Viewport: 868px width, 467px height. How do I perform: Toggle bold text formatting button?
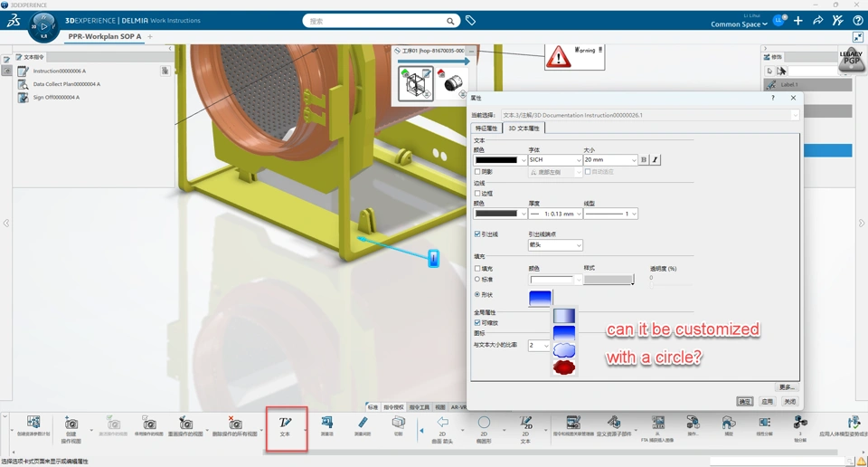point(644,159)
